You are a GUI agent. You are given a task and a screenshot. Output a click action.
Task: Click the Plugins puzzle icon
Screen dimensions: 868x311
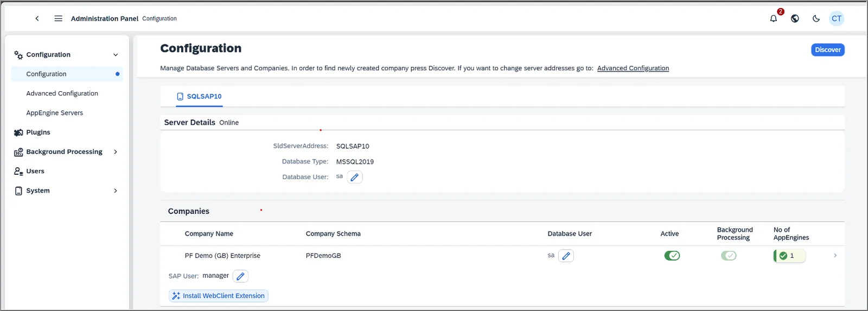click(x=18, y=132)
